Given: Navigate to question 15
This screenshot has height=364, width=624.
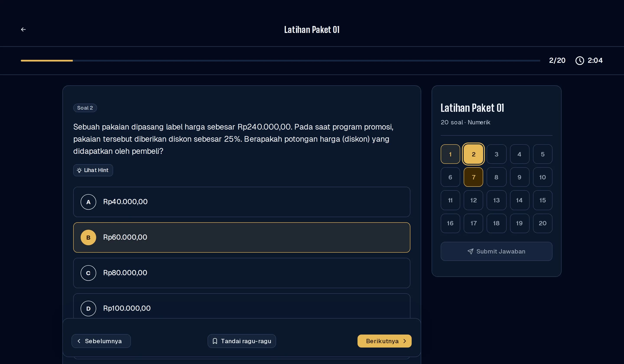Looking at the screenshot, I should (543, 200).
